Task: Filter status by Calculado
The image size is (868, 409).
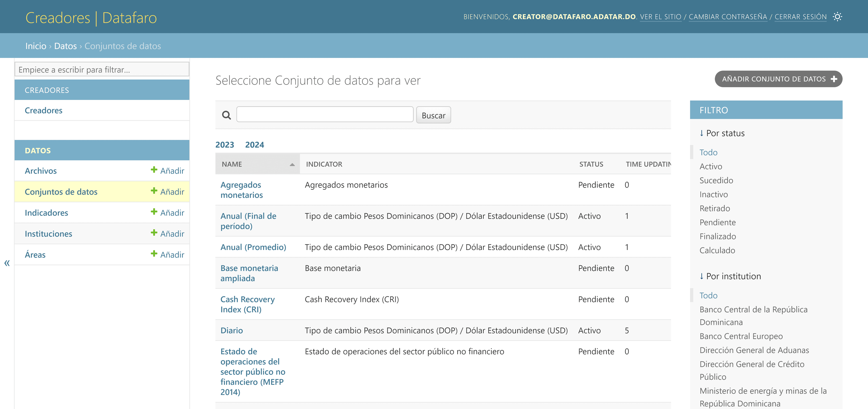Action: coord(717,250)
